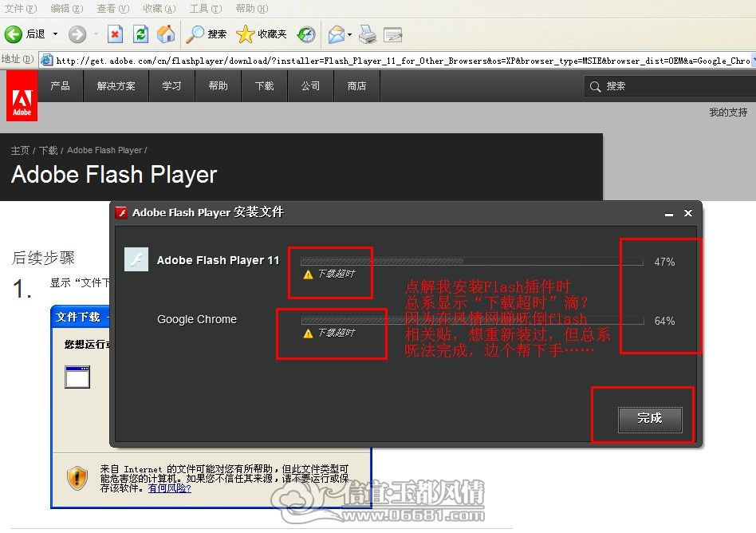756x533 pixels.
Task: Open the 工具 menu
Action: [206, 9]
